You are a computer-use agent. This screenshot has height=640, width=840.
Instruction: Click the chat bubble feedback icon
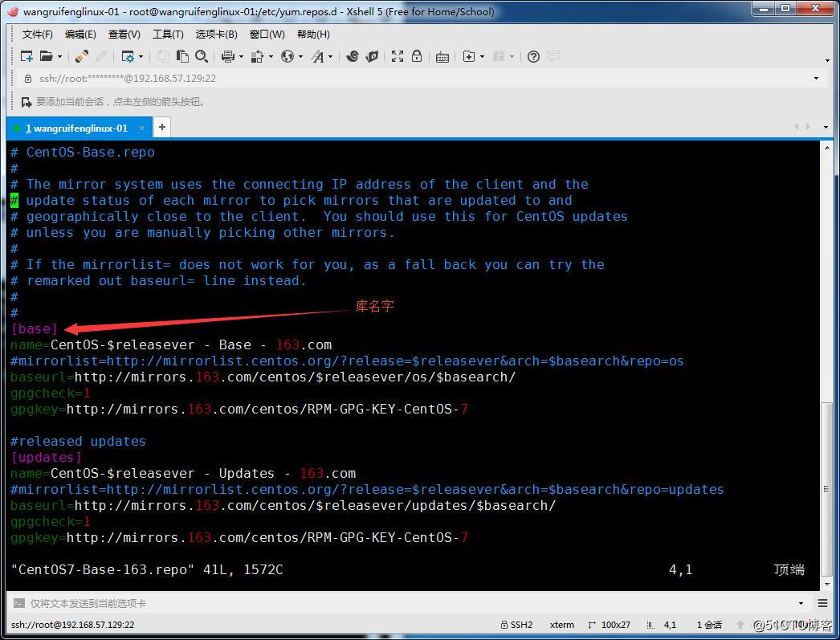[553, 56]
